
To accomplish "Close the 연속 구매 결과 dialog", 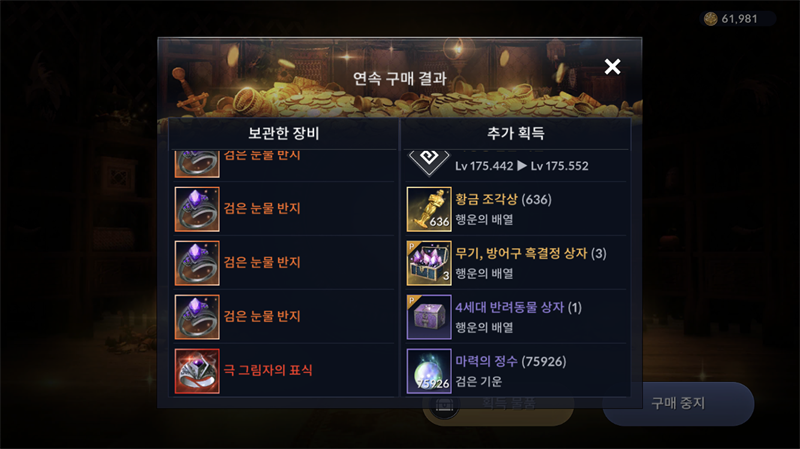I will coord(612,66).
